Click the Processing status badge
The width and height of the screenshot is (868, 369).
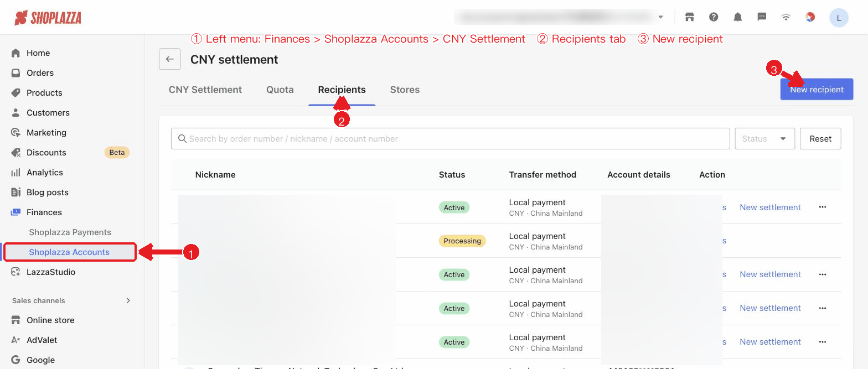point(462,241)
